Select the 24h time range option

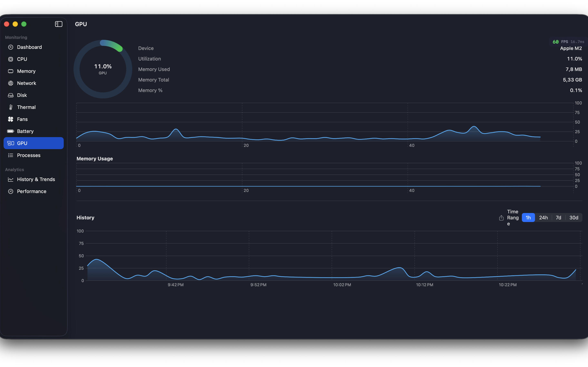(x=544, y=218)
